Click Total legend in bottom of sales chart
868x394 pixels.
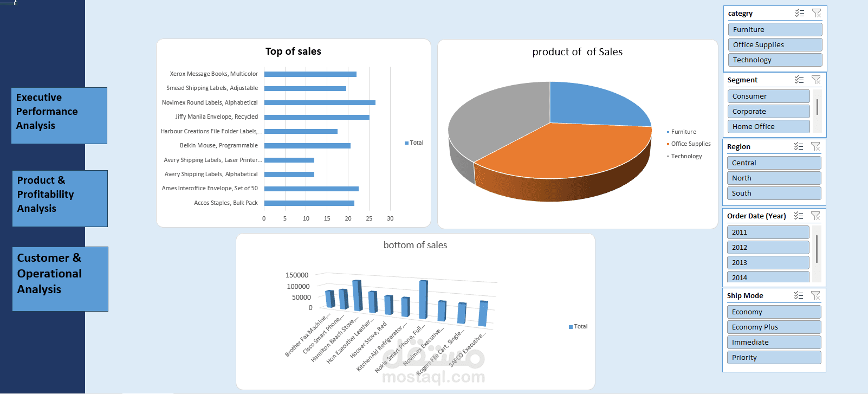(x=578, y=326)
